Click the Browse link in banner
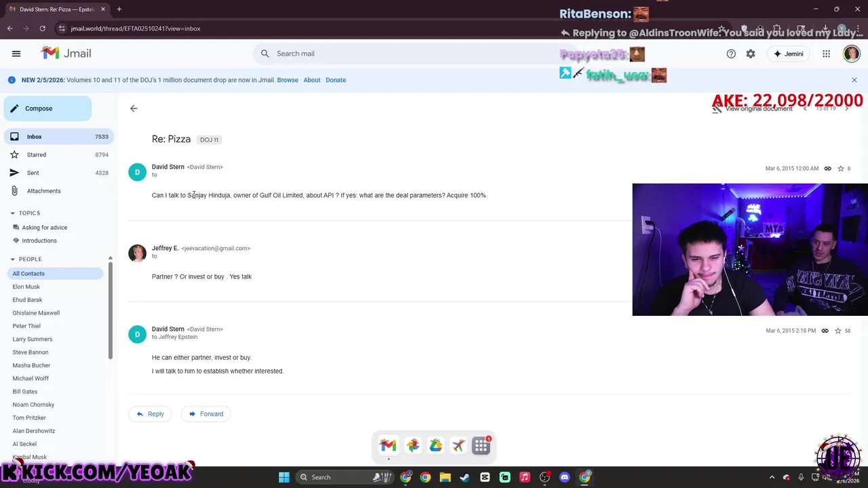 click(x=288, y=80)
